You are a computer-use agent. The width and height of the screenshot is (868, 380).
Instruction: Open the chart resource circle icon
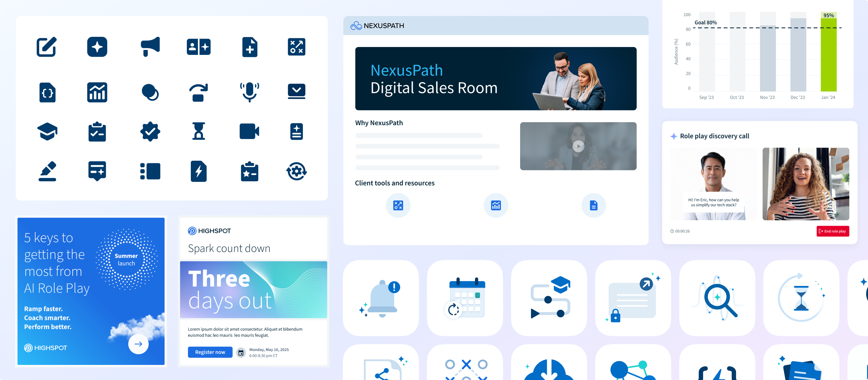[496, 205]
